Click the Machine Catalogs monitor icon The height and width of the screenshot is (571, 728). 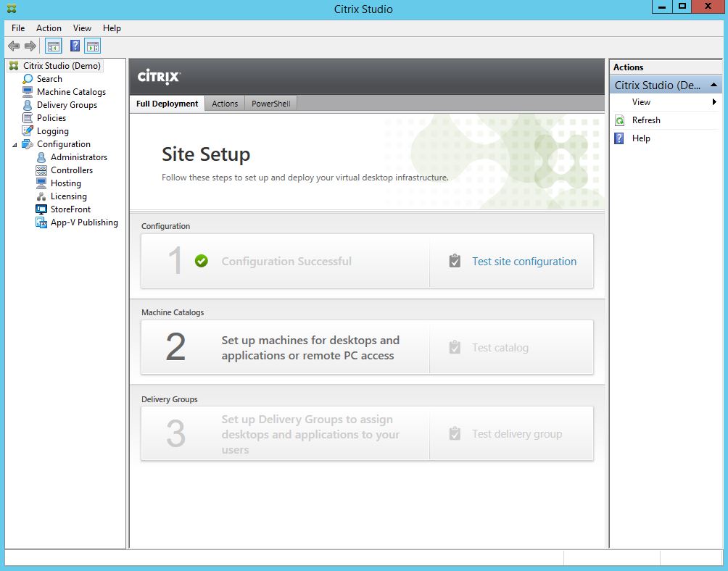click(28, 92)
